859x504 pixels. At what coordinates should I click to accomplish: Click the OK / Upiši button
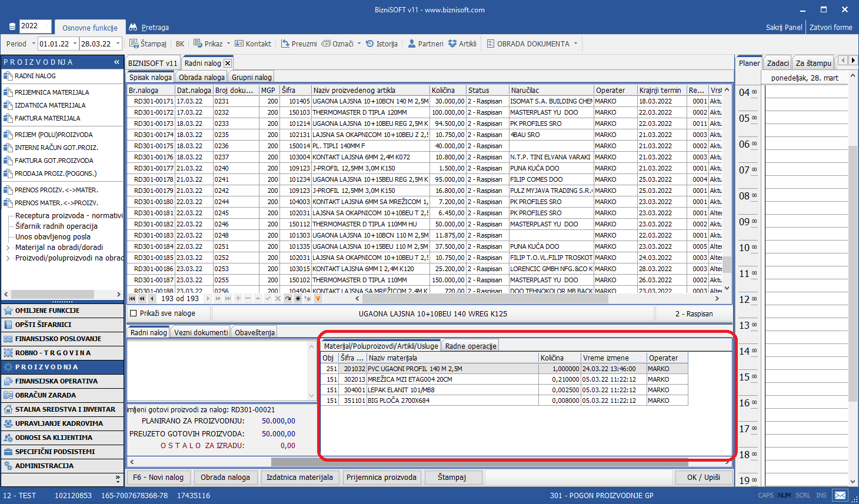(x=703, y=477)
